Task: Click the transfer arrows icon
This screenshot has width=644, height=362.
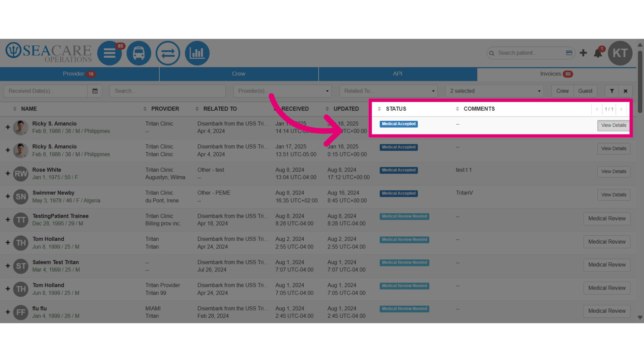Action: (x=168, y=53)
